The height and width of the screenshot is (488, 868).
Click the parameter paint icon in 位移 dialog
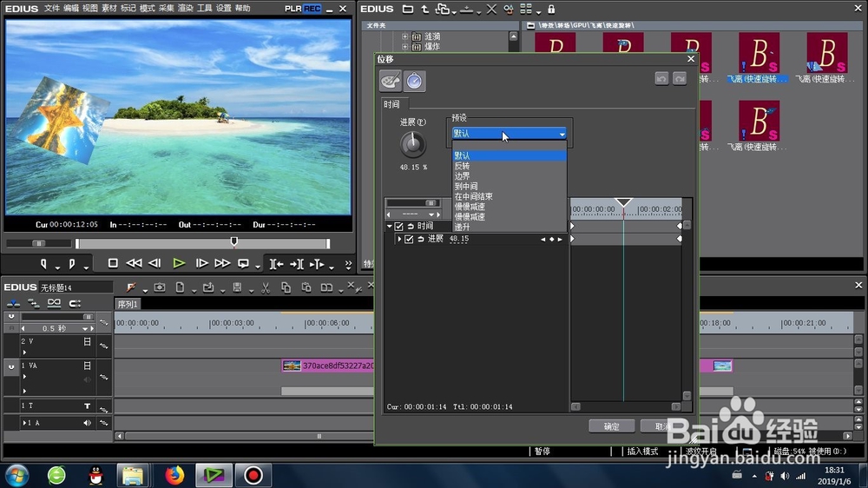click(391, 81)
